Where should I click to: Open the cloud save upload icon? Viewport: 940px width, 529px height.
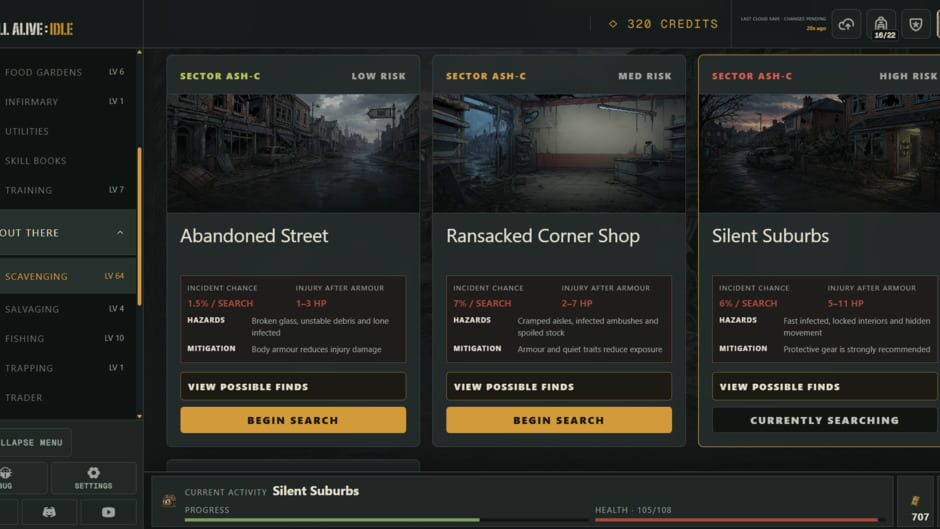coord(846,25)
